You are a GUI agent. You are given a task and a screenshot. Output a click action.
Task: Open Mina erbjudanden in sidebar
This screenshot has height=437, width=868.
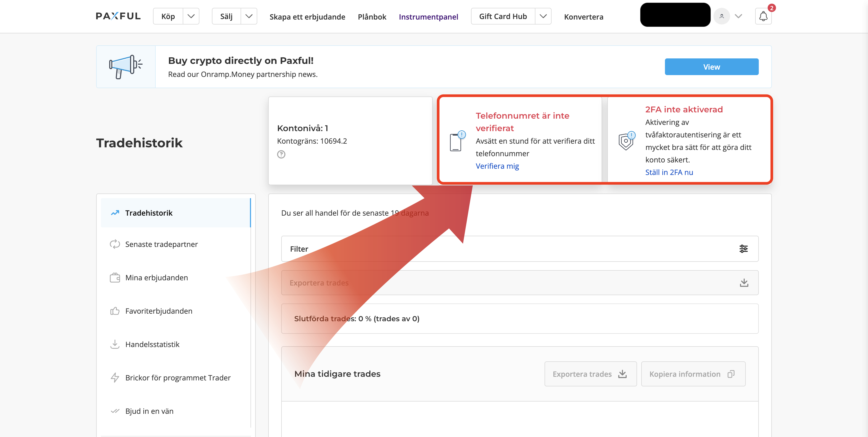[156, 278]
